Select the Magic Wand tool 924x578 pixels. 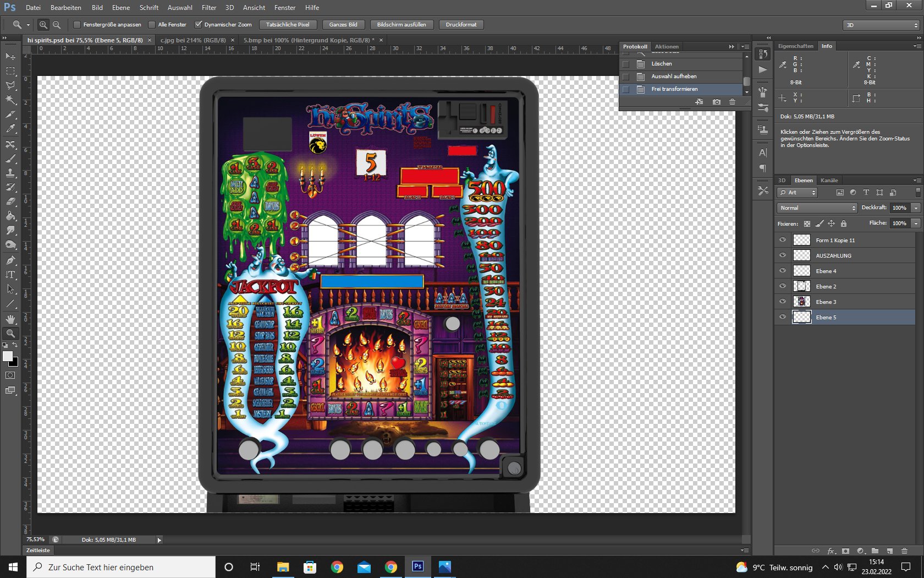click(10, 100)
